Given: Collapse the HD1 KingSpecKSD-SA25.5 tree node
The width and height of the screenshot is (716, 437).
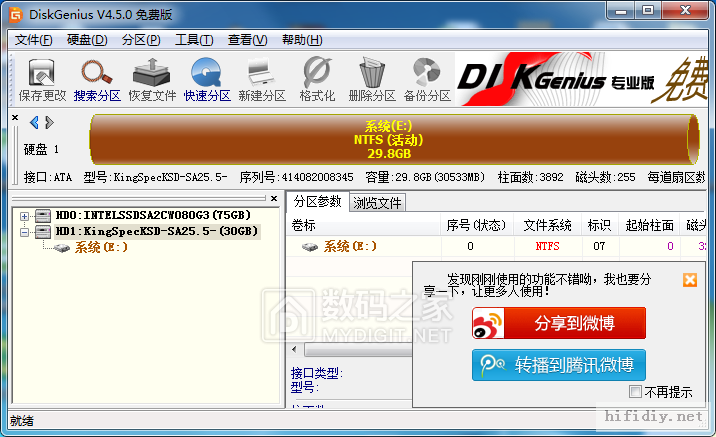Looking at the screenshot, I should tap(25, 232).
